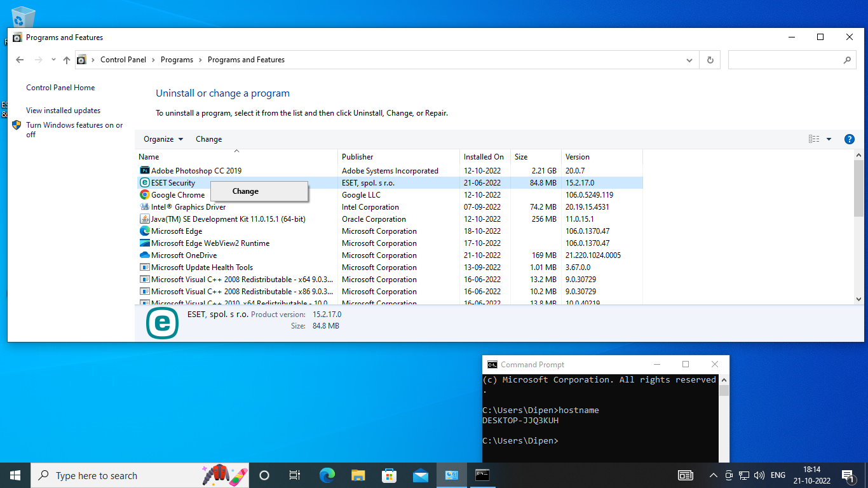This screenshot has height=488, width=868.
Task: Sort by the Size column header
Action: (x=536, y=156)
